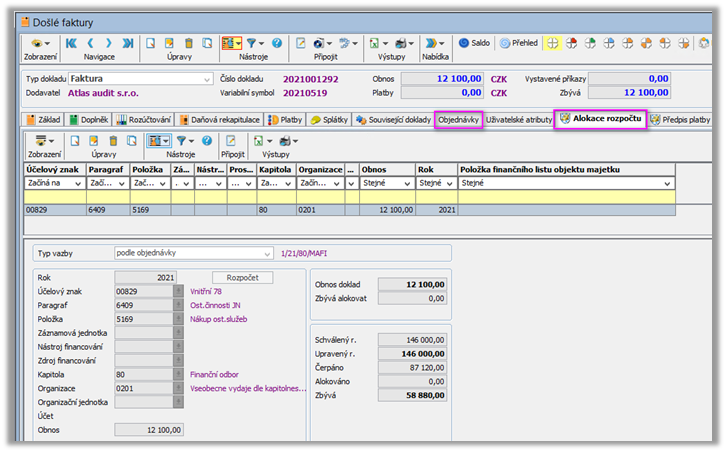
Task: Open the Rok column filter dropdown
Action: pyautogui.click(x=450, y=184)
